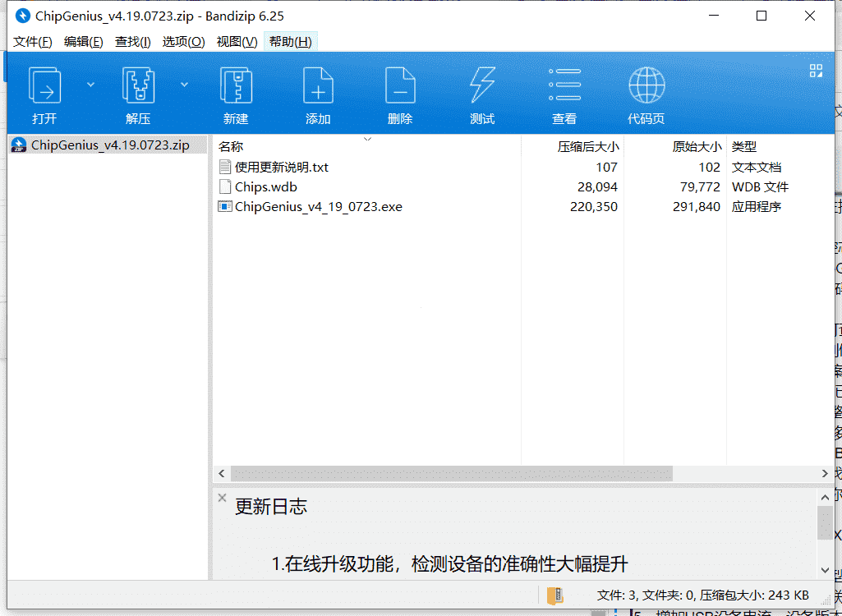Close the 更新日志 comment panel

point(222,498)
